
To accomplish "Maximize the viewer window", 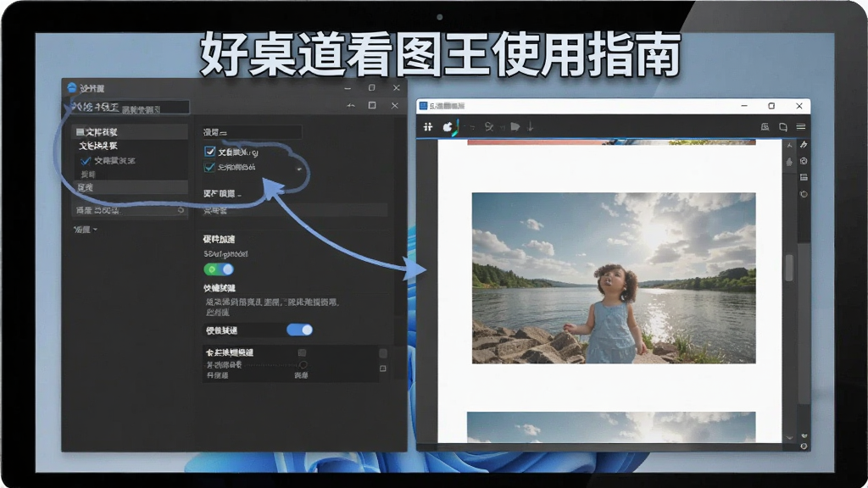I will (771, 106).
